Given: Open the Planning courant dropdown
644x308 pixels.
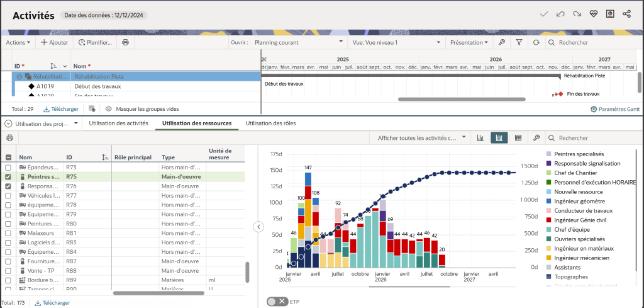Looking at the screenshot, I should [296, 42].
